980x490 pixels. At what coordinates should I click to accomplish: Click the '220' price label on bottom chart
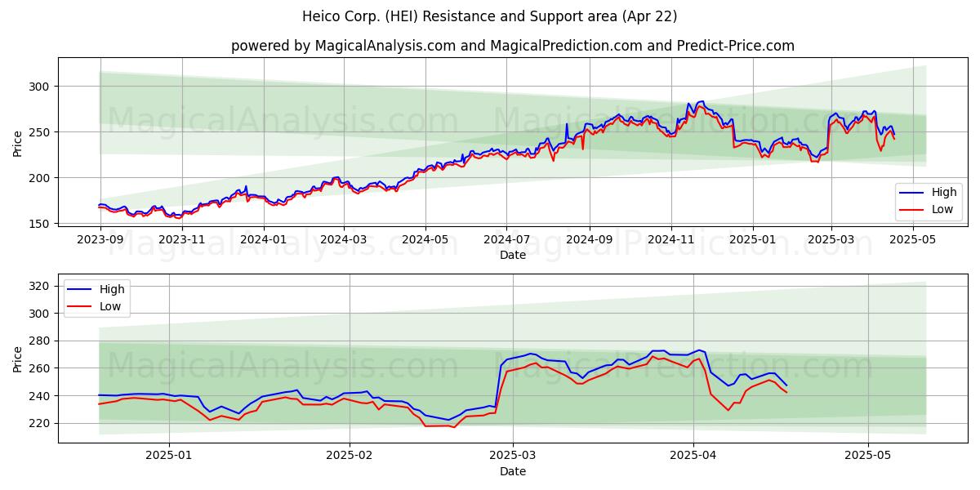[41, 423]
